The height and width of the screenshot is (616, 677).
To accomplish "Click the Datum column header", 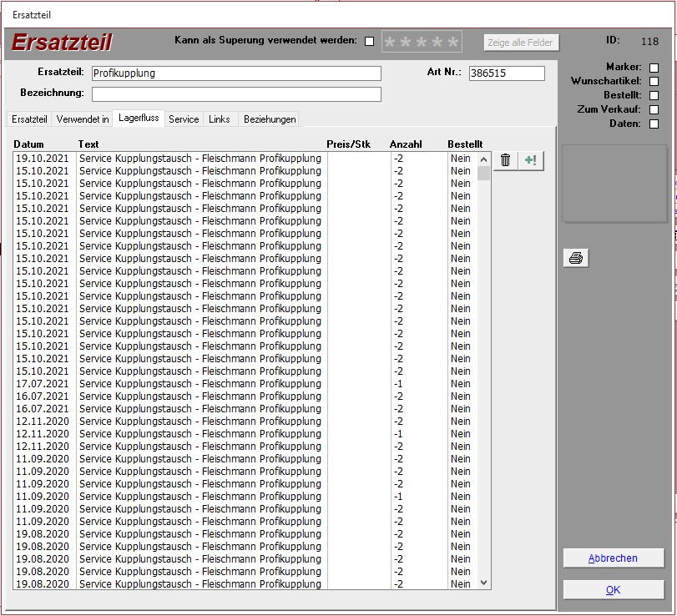I will pyautogui.click(x=28, y=144).
